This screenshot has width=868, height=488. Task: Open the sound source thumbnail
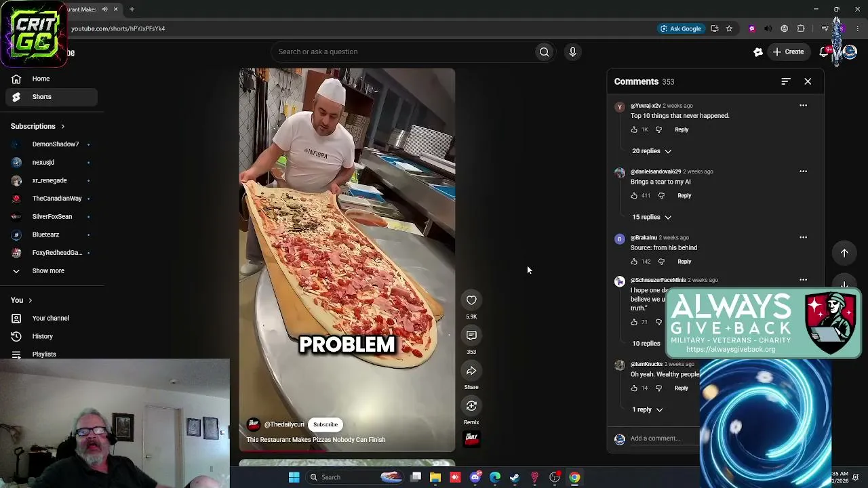coord(471,440)
